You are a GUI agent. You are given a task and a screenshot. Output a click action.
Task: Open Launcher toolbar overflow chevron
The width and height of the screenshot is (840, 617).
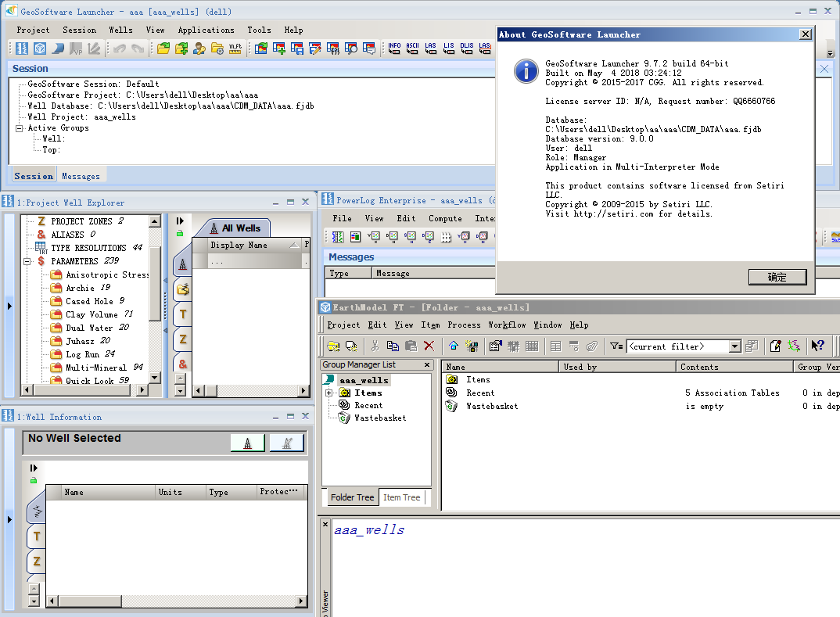pyautogui.click(x=831, y=53)
